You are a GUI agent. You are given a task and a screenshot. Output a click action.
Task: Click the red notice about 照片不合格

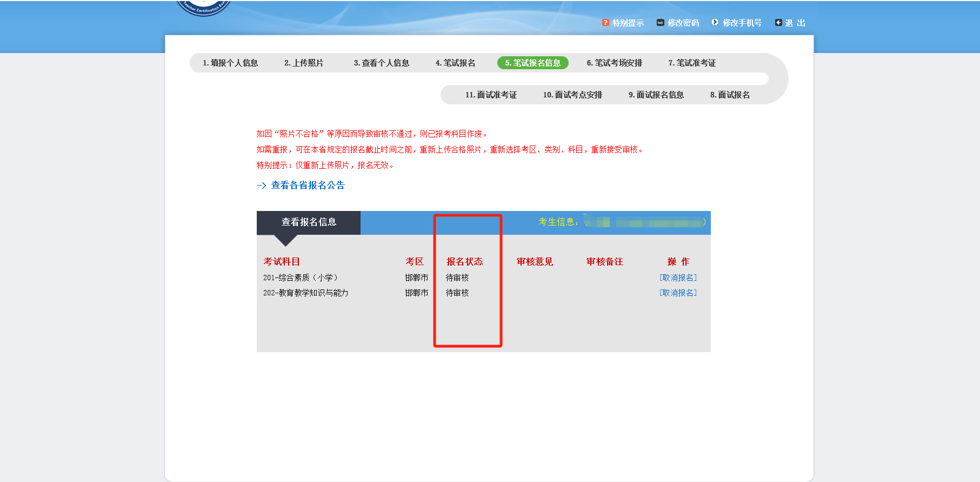(372, 134)
